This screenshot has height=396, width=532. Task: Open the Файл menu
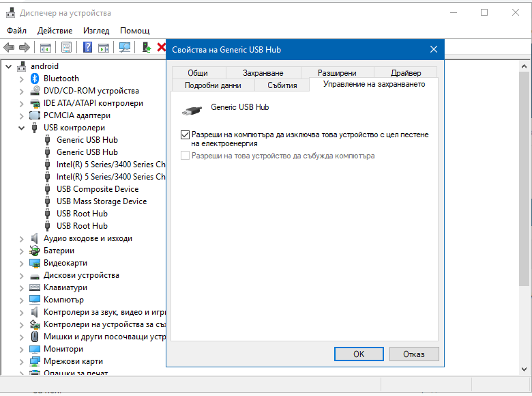16,31
